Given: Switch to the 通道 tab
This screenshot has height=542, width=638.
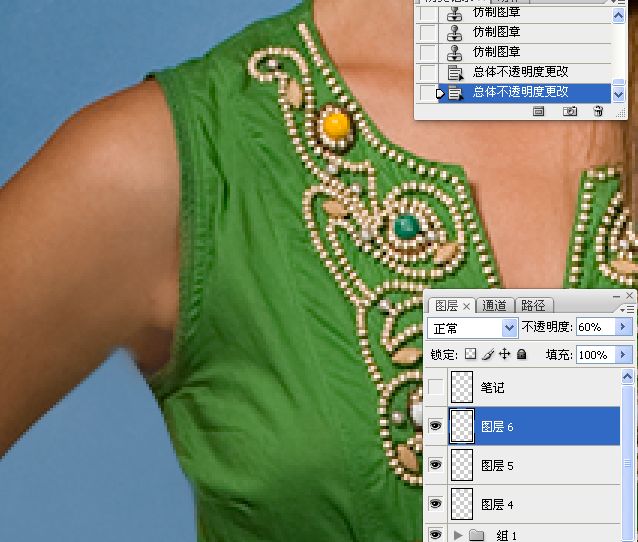Looking at the screenshot, I should coord(494,305).
